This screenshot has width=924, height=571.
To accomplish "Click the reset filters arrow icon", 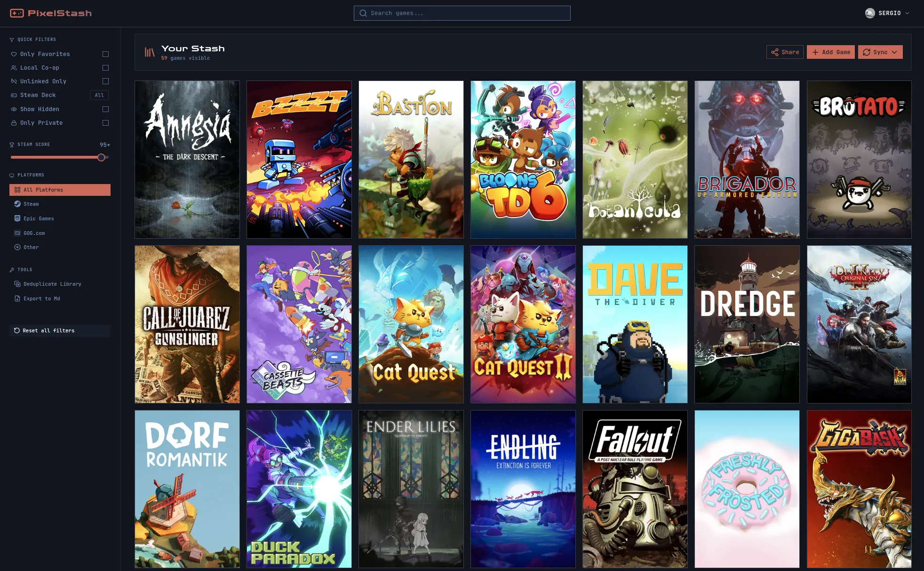I will click(x=17, y=330).
